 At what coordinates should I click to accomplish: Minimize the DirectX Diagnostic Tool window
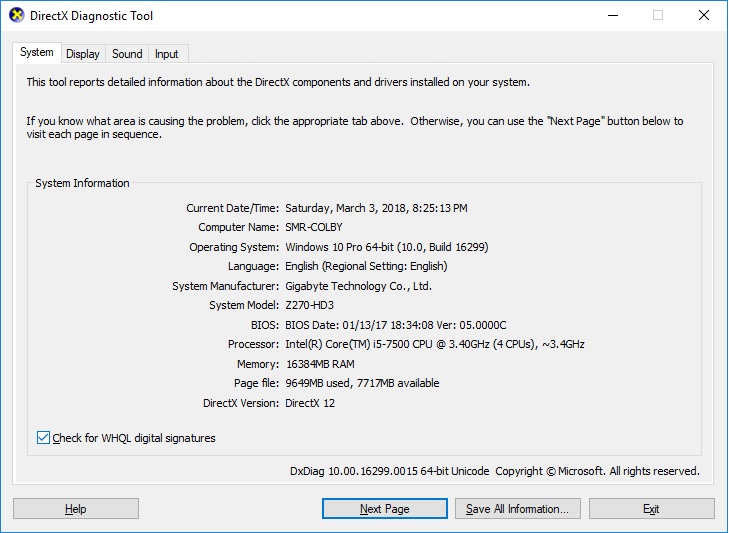612,16
